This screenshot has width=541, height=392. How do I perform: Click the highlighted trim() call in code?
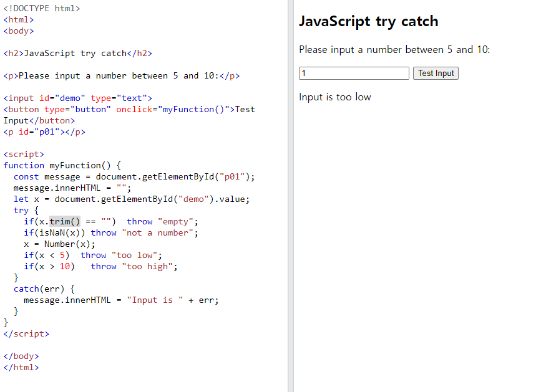click(x=65, y=221)
